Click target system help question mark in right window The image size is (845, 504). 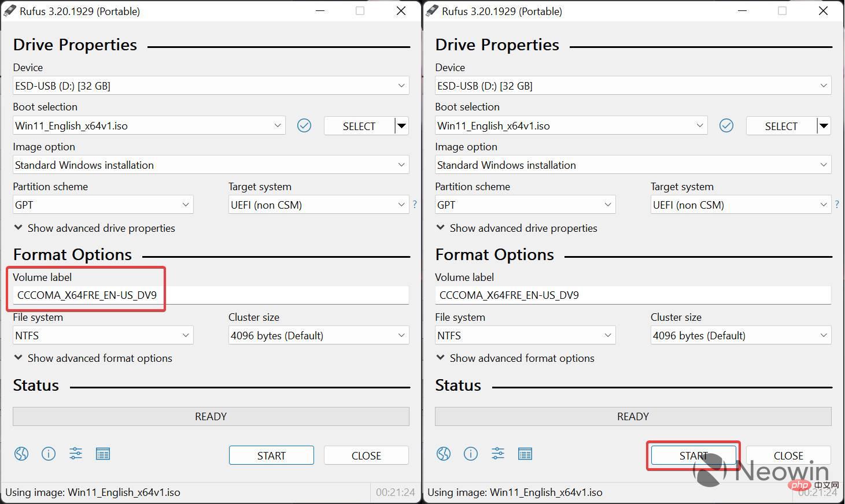point(837,204)
